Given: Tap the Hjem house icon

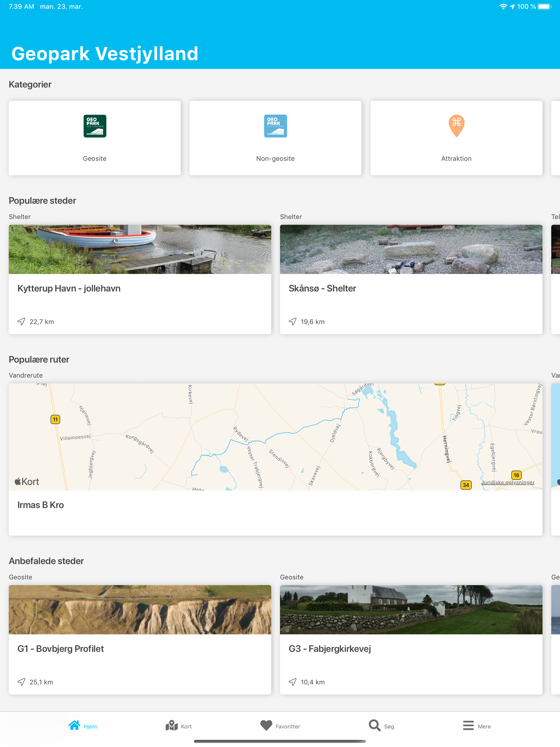Looking at the screenshot, I should tap(74, 725).
